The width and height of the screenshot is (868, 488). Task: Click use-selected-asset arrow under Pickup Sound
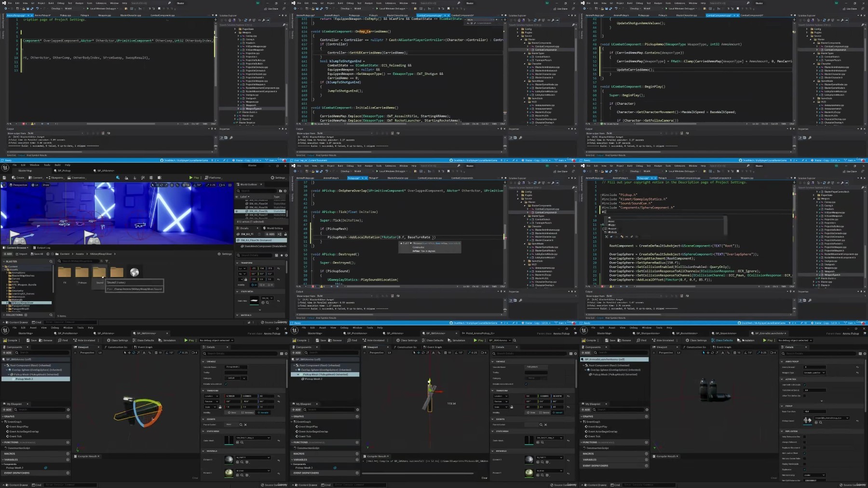tap(816, 422)
